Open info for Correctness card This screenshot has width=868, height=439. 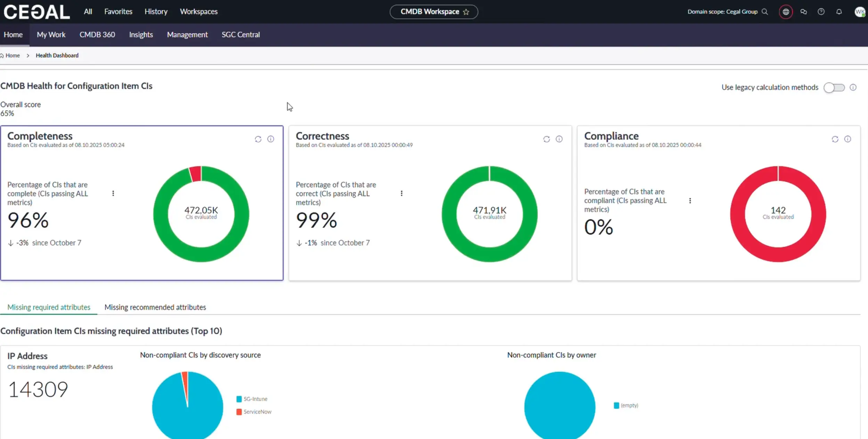(559, 139)
